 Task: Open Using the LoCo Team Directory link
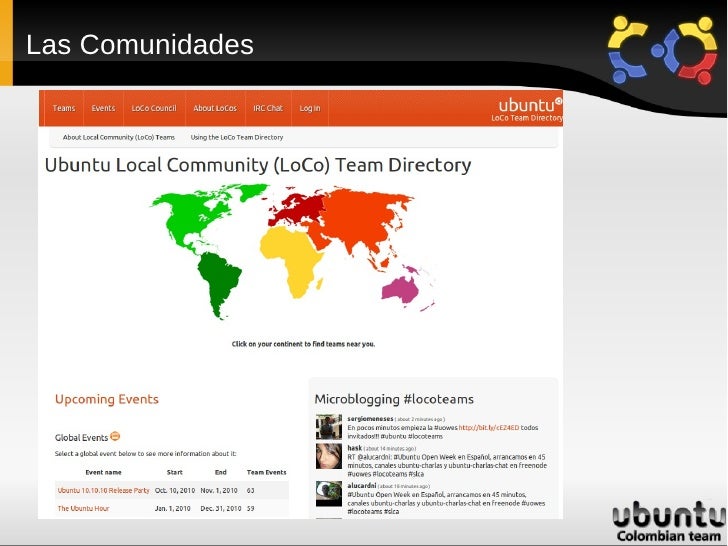click(237, 137)
